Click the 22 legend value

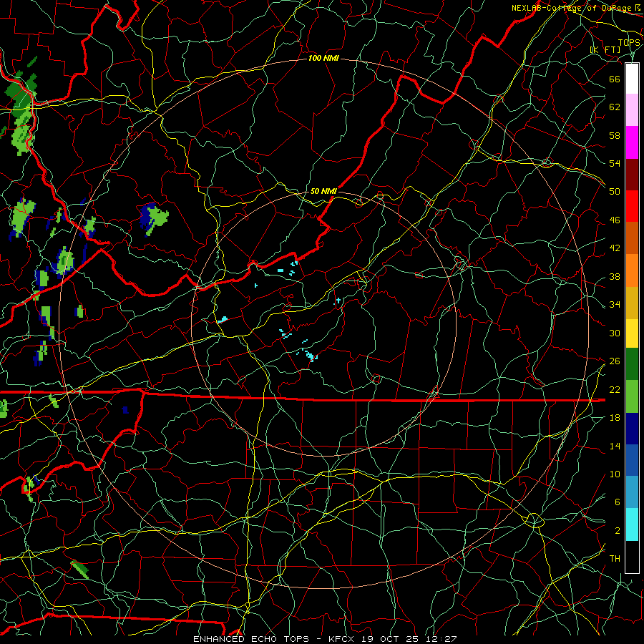(615, 389)
